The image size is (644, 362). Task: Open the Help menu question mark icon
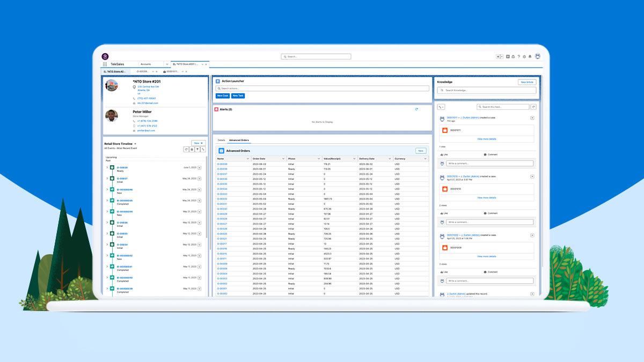[x=518, y=56]
